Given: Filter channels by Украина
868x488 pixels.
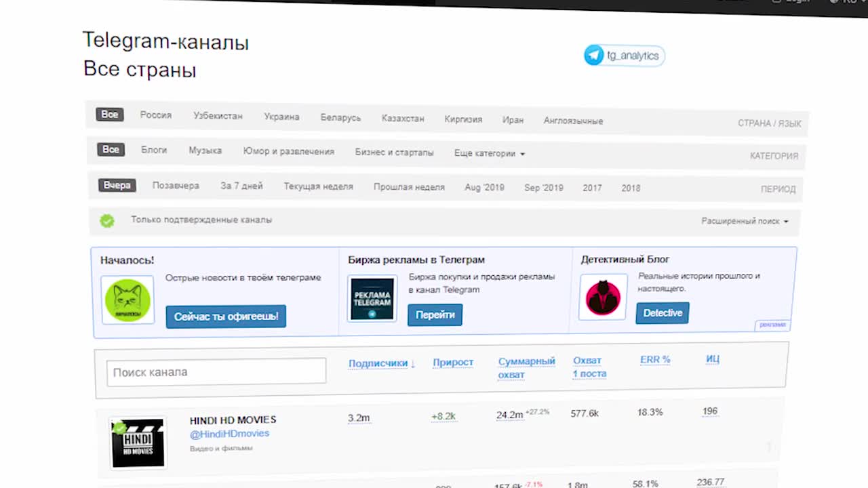Looking at the screenshot, I should pos(281,117).
